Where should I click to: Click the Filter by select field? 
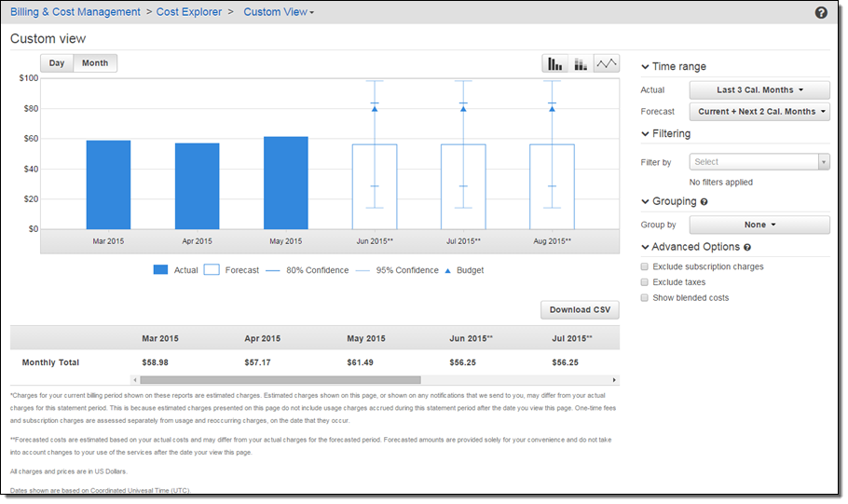(759, 162)
